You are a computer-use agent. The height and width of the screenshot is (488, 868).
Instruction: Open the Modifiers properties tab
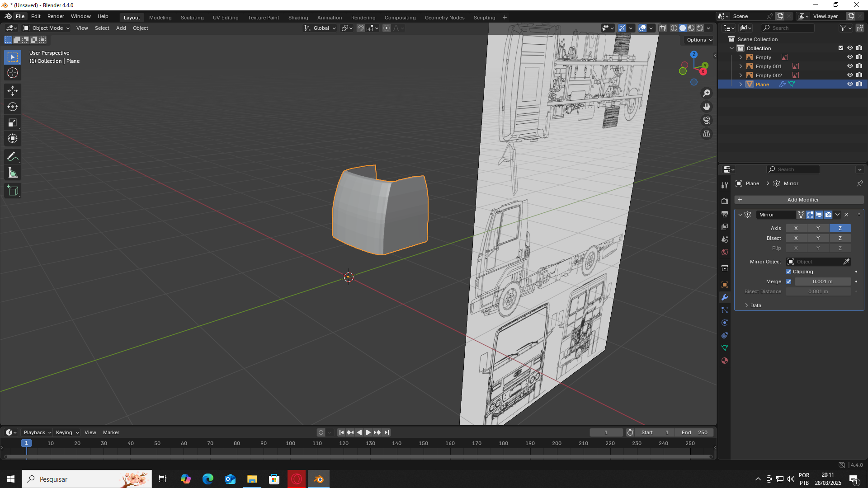coord(725,297)
